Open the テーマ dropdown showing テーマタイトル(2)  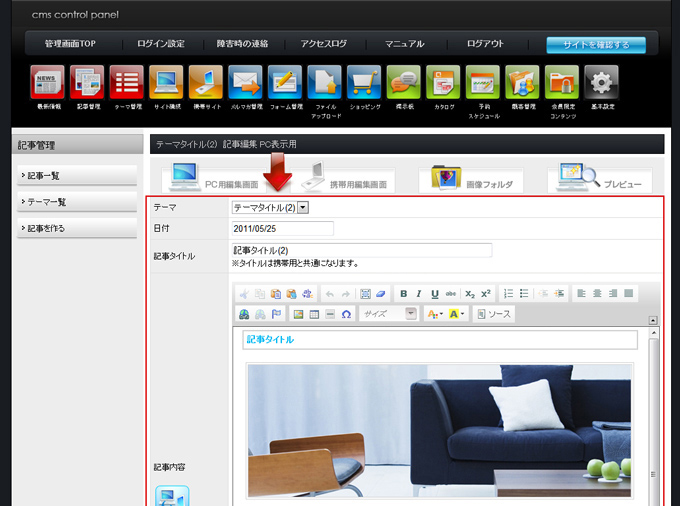(x=270, y=207)
